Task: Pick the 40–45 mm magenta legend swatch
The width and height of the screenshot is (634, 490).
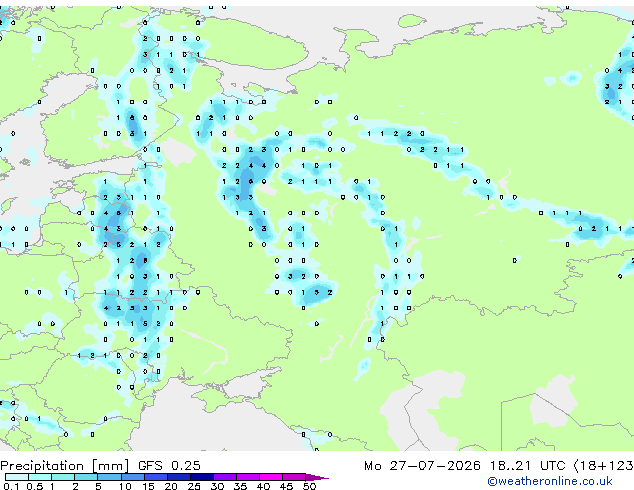Action: pyautogui.click(x=271, y=477)
